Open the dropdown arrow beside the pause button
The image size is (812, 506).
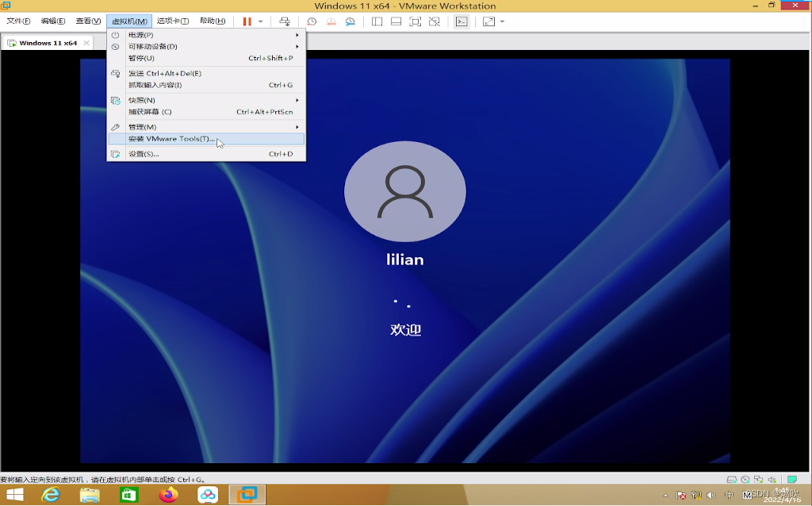(x=260, y=21)
